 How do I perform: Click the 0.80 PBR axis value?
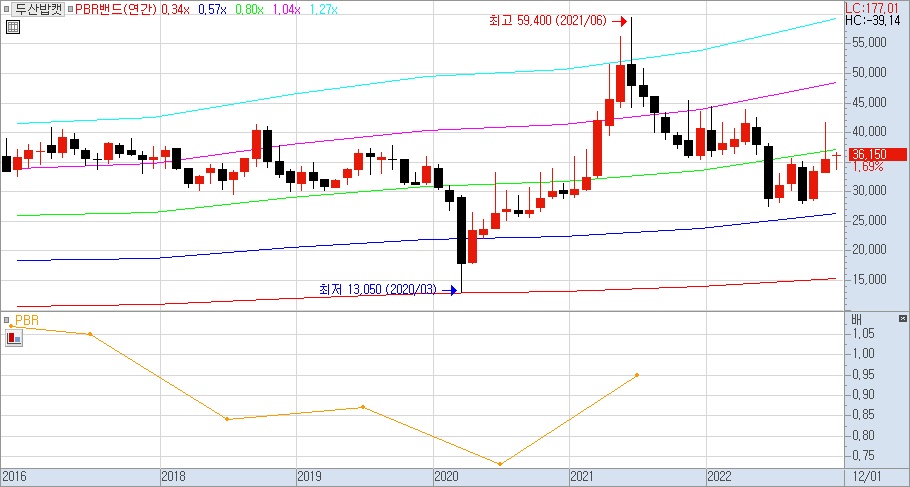coord(864,435)
